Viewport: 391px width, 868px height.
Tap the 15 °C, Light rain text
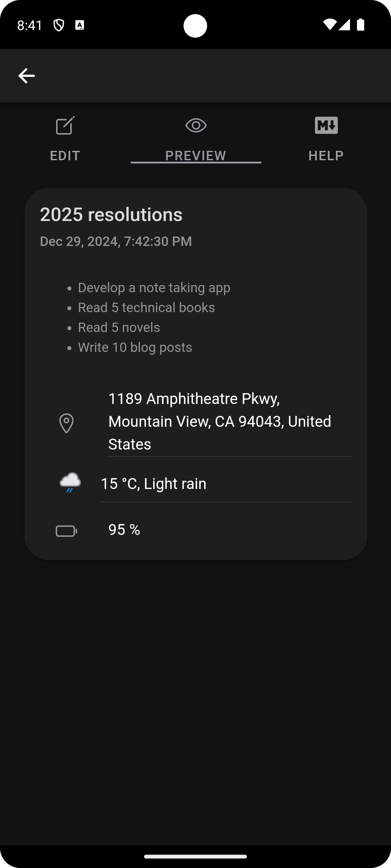tap(154, 484)
